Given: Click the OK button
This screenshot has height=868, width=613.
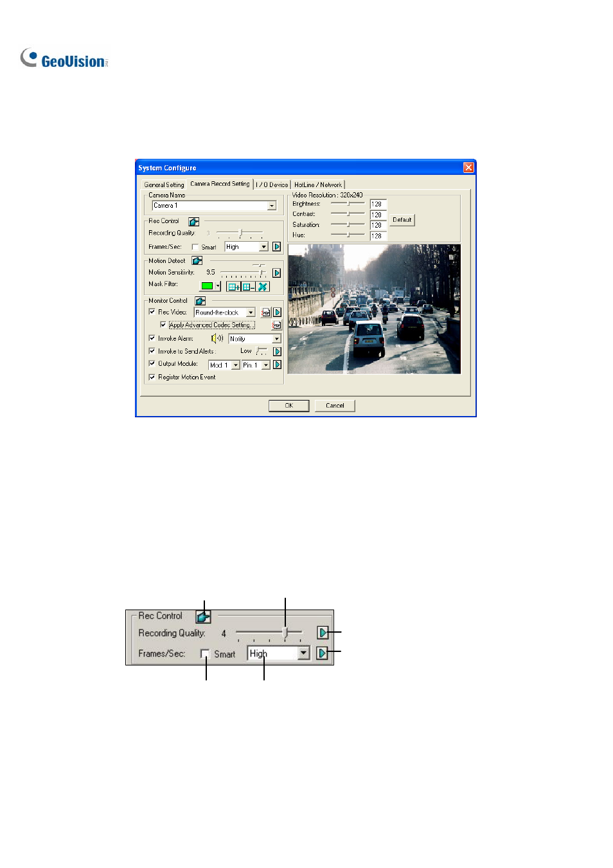Looking at the screenshot, I should [289, 406].
